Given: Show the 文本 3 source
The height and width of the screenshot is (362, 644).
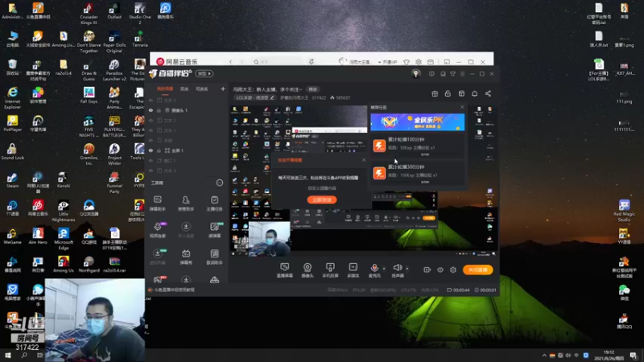Looking at the screenshot, I should point(151,171).
